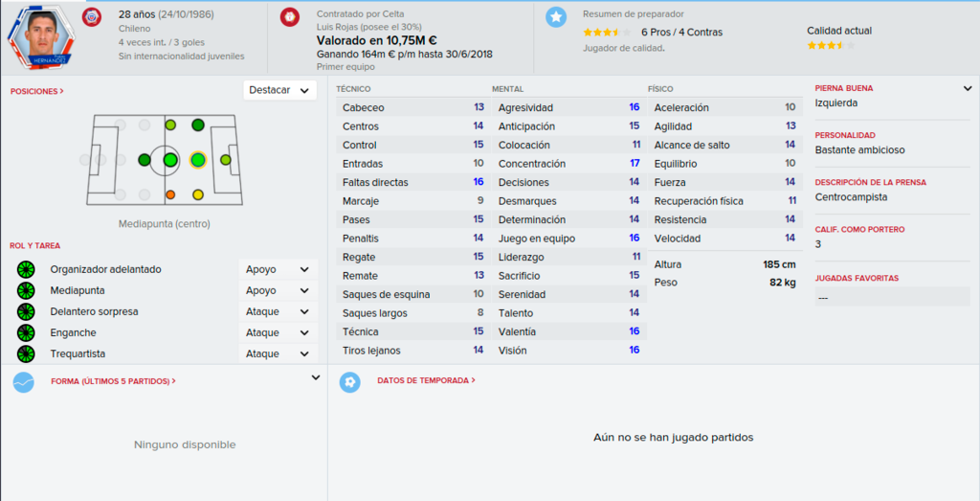Click the blue star coach report icon
Image resolution: width=980 pixels, height=501 pixels.
point(556,17)
